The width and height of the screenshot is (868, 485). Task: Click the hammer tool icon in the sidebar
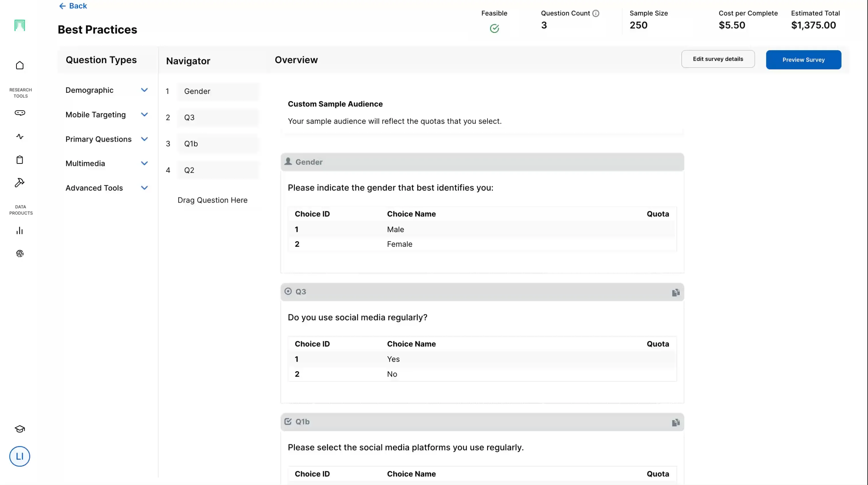click(20, 183)
